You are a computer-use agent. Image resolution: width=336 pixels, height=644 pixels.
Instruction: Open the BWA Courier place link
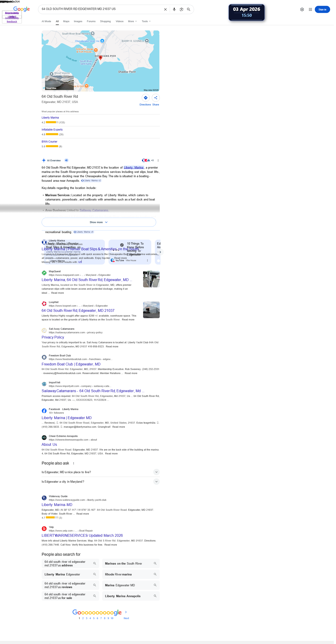tap(50, 142)
